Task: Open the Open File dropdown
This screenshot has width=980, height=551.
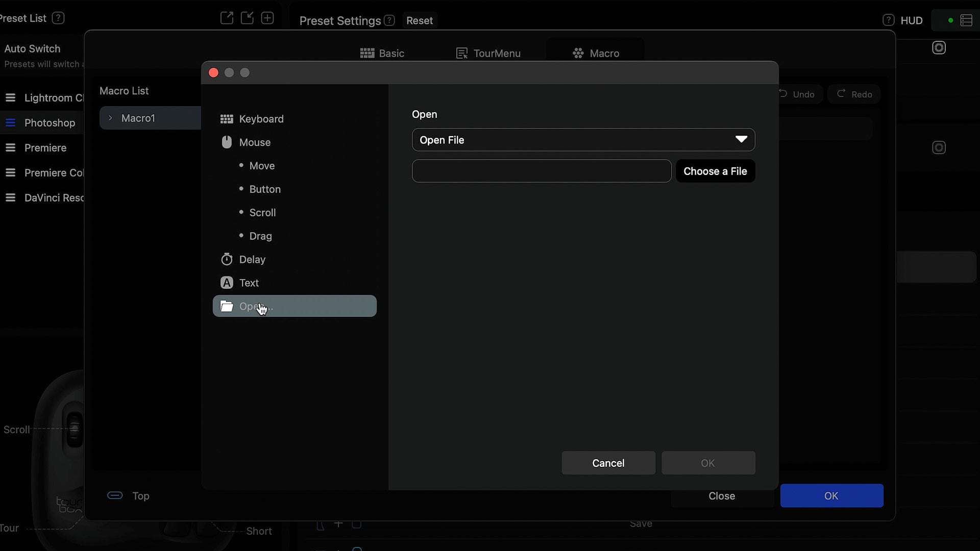Action: click(x=583, y=139)
